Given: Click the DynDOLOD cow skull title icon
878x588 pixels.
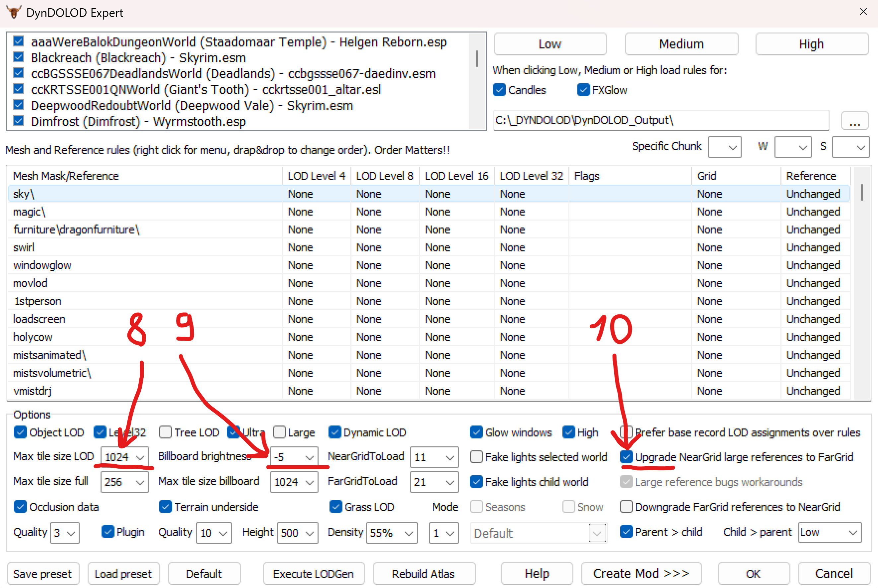Looking at the screenshot, I should (x=14, y=12).
